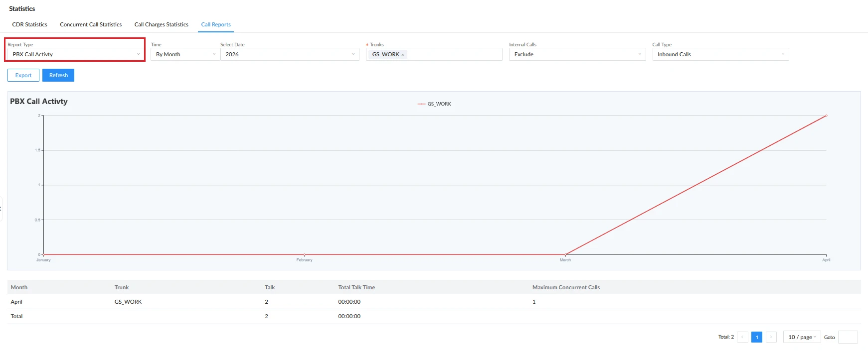The width and height of the screenshot is (868, 352).
Task: Click the Refresh button
Action: coord(58,75)
